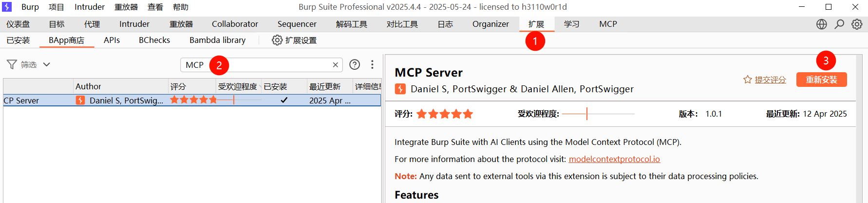Click the star icon next to 提交评分
Image resolution: width=868 pixels, height=203 pixels.
click(x=748, y=80)
